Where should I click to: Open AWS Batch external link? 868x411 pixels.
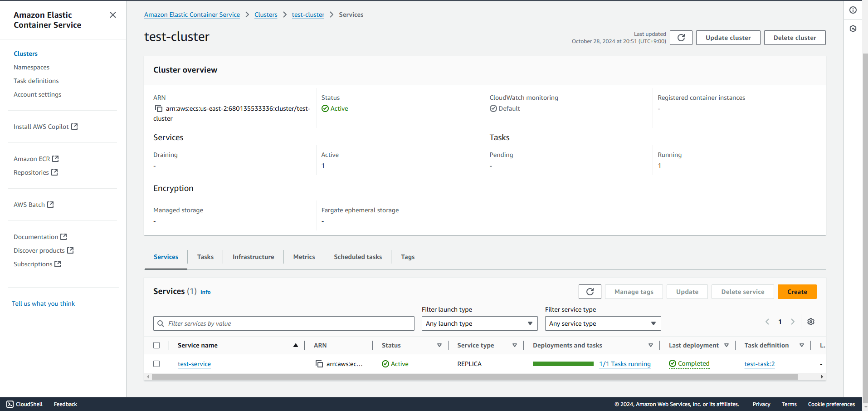pos(34,205)
